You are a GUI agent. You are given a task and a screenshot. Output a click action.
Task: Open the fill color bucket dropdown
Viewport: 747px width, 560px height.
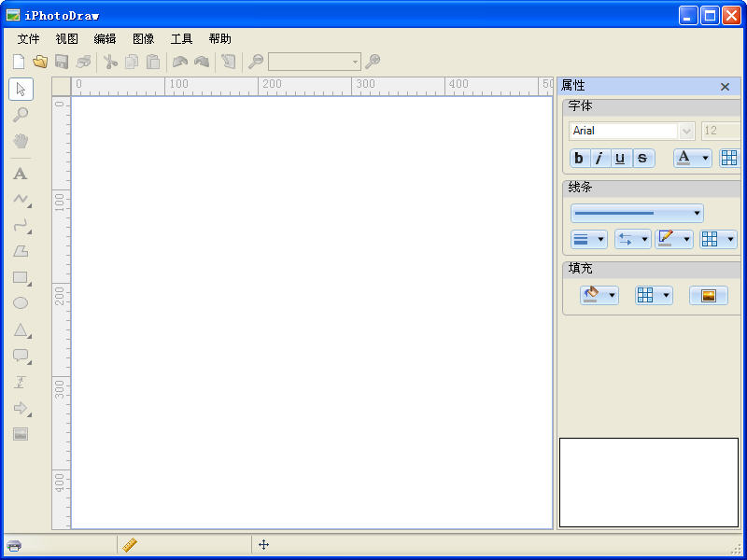pyautogui.click(x=599, y=296)
